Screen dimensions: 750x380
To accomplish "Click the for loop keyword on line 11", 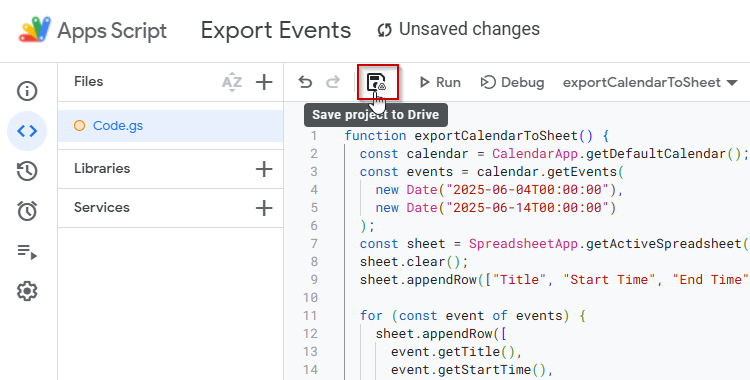I will (x=371, y=316).
